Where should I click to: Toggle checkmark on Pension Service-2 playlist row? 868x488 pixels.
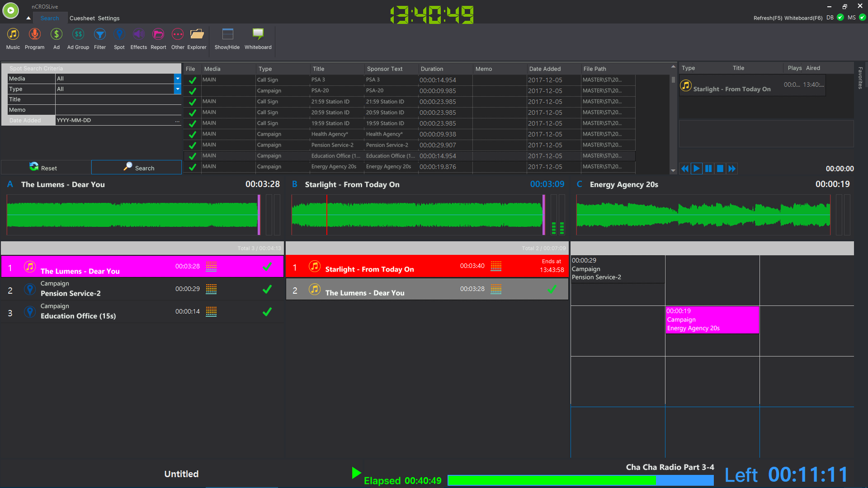[267, 289]
